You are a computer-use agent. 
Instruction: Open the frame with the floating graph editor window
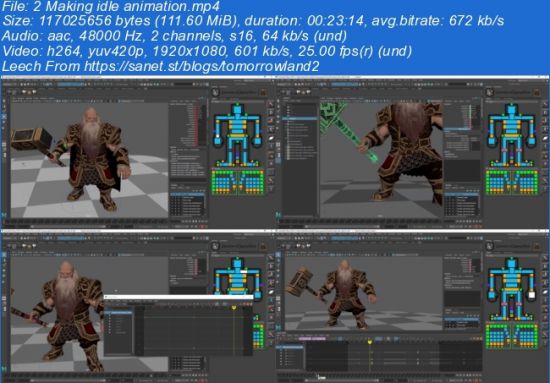coord(138,307)
